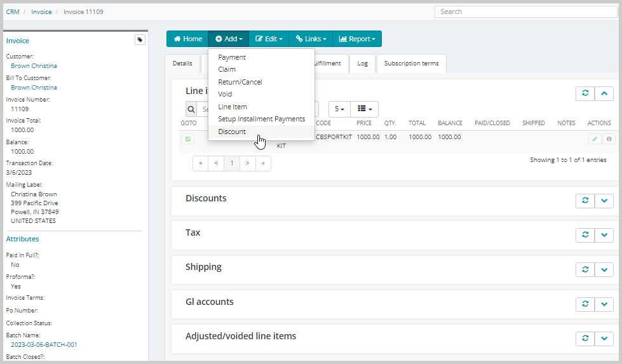Open the column list view dropdown
This screenshot has height=364, width=622.
coord(365,109)
